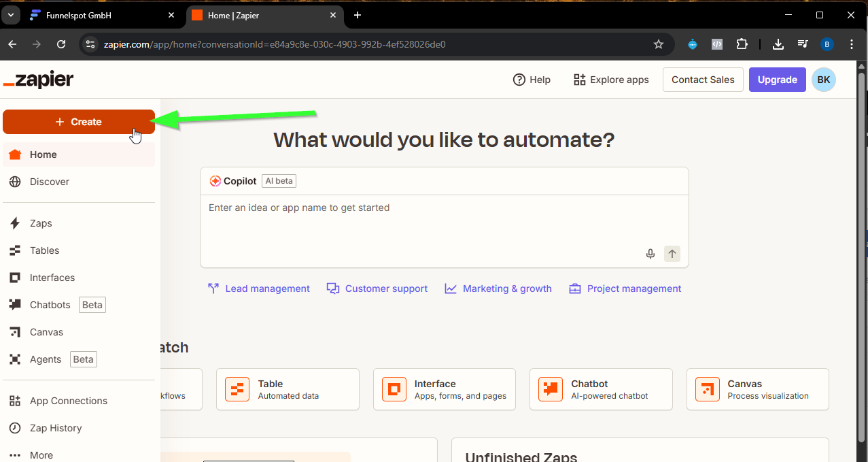Open the media control icon

tap(803, 44)
